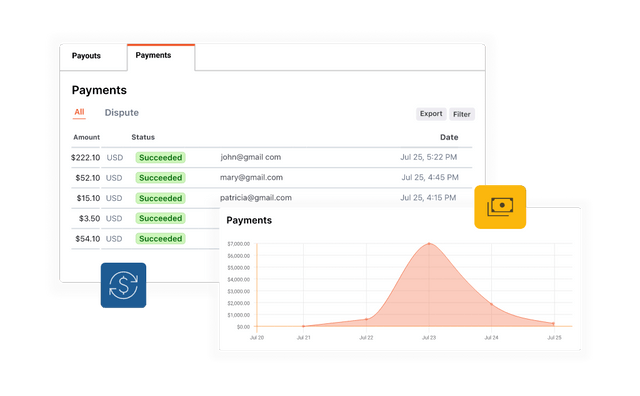640x396 pixels.
Task: Click the chart data point at Jul 22
Action: click(366, 319)
